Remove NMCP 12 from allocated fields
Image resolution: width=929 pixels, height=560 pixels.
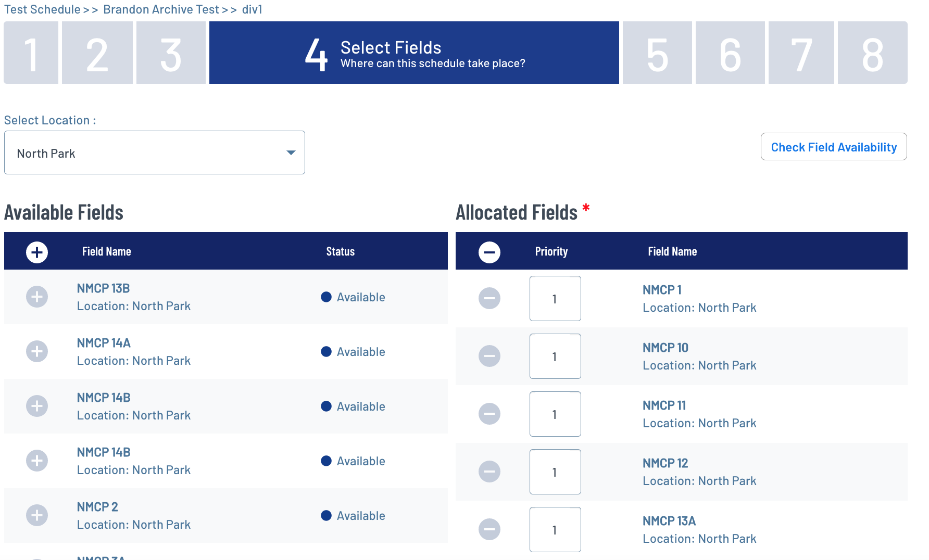pyautogui.click(x=489, y=472)
